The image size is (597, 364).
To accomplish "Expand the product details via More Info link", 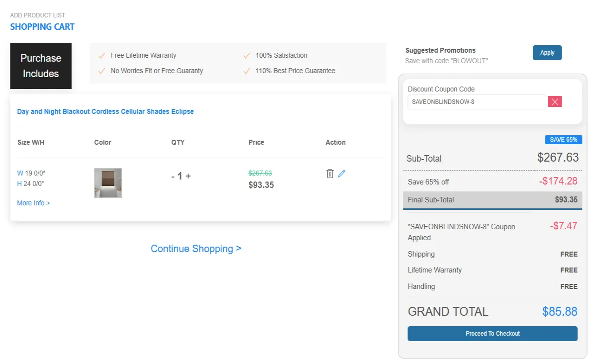I will tap(33, 203).
